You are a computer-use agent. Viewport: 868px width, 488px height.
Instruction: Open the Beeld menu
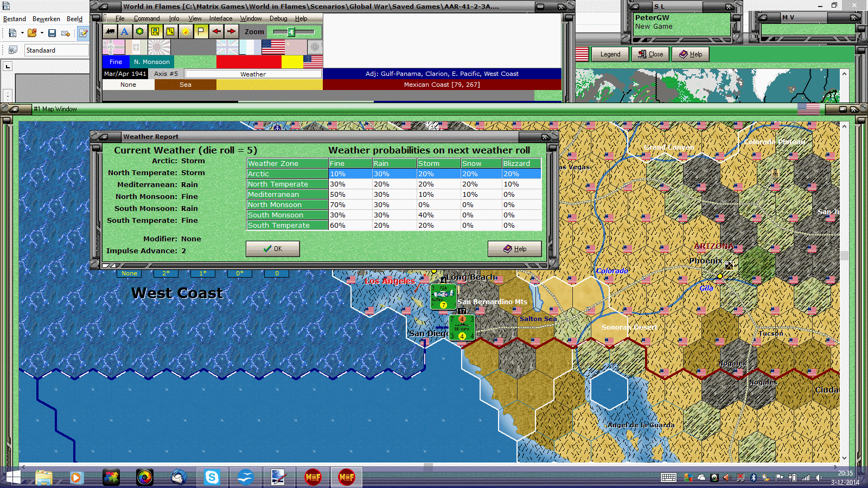pyautogui.click(x=74, y=19)
